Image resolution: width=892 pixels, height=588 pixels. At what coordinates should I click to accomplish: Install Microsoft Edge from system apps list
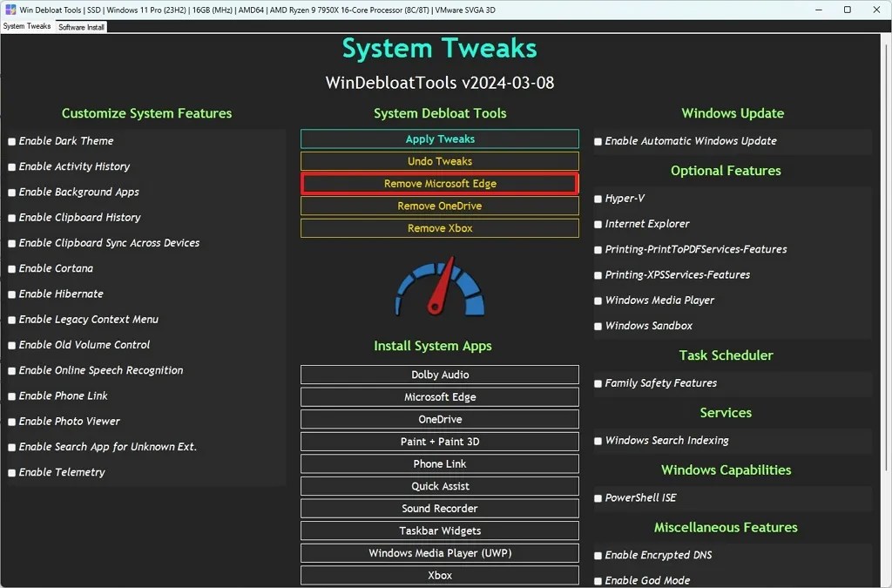(440, 397)
